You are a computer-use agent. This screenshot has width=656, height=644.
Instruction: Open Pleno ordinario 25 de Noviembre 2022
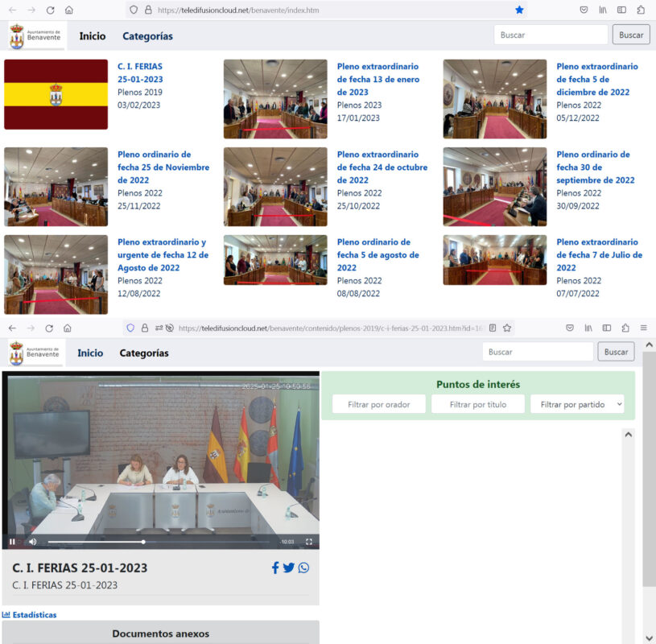(x=163, y=167)
